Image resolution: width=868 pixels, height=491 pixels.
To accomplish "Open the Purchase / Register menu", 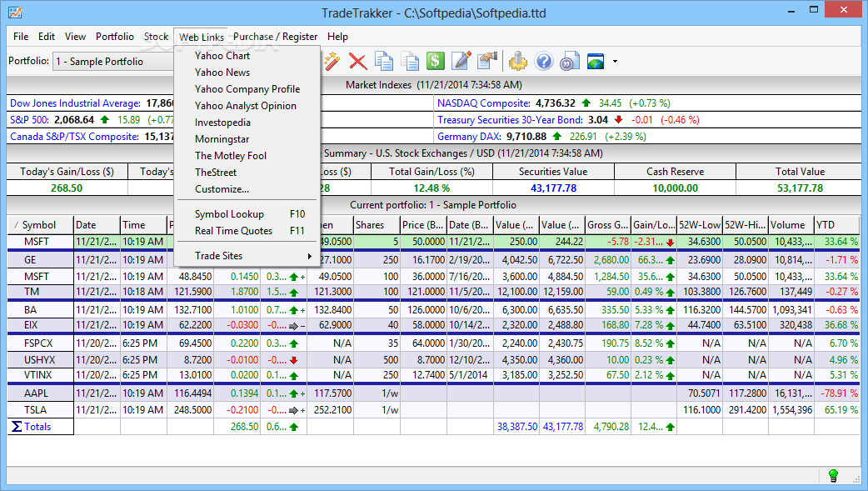I will coord(275,37).
